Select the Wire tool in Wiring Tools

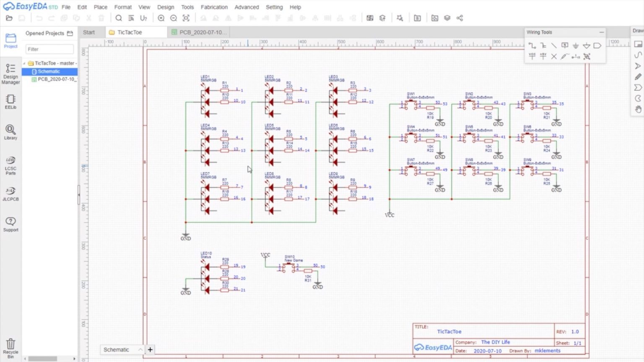tap(532, 45)
